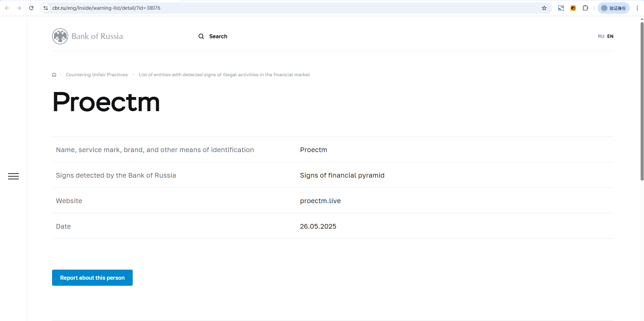Bookmark this page with the star icon

pyautogui.click(x=544, y=8)
